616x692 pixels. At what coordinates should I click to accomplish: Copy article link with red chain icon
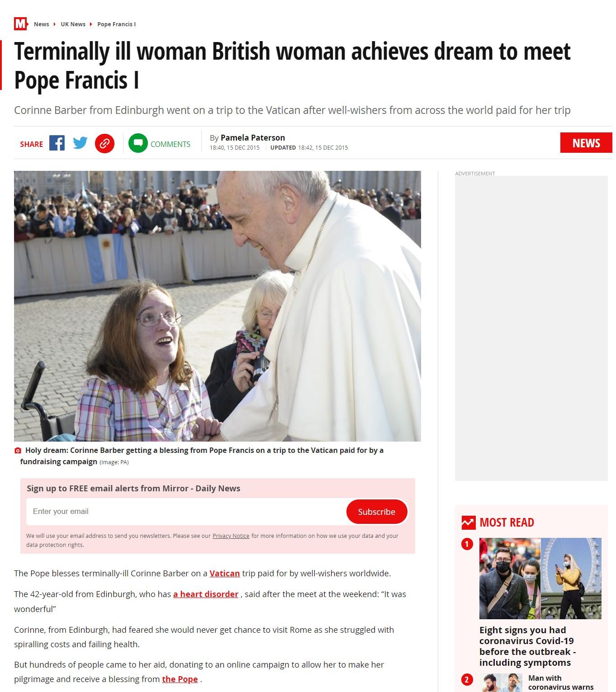pos(104,144)
